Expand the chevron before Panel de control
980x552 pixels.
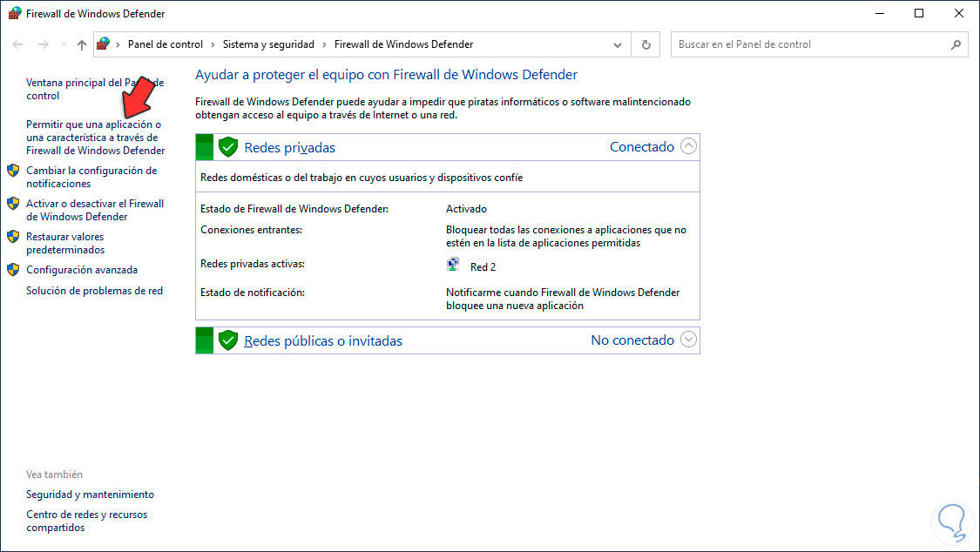(x=118, y=45)
